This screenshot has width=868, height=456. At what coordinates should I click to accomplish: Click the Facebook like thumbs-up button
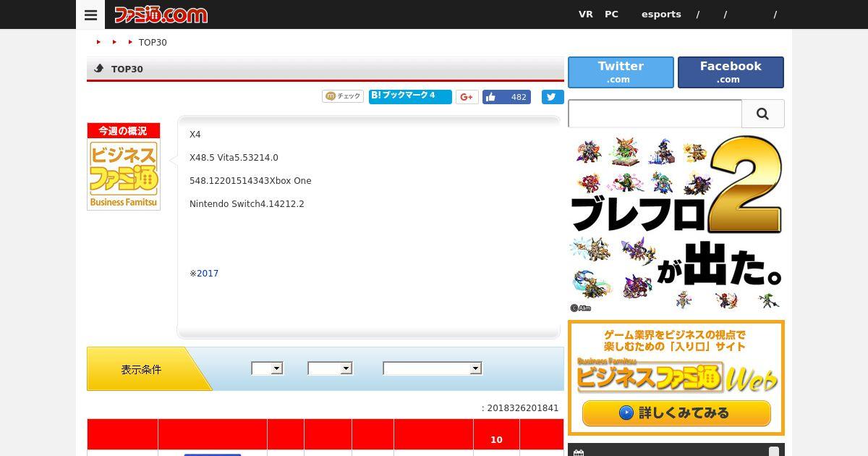click(490, 97)
